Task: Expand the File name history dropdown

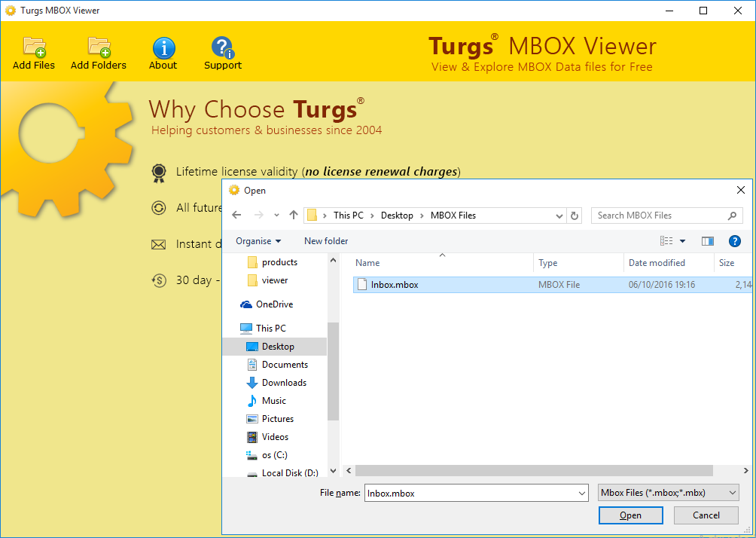Action: tap(582, 493)
